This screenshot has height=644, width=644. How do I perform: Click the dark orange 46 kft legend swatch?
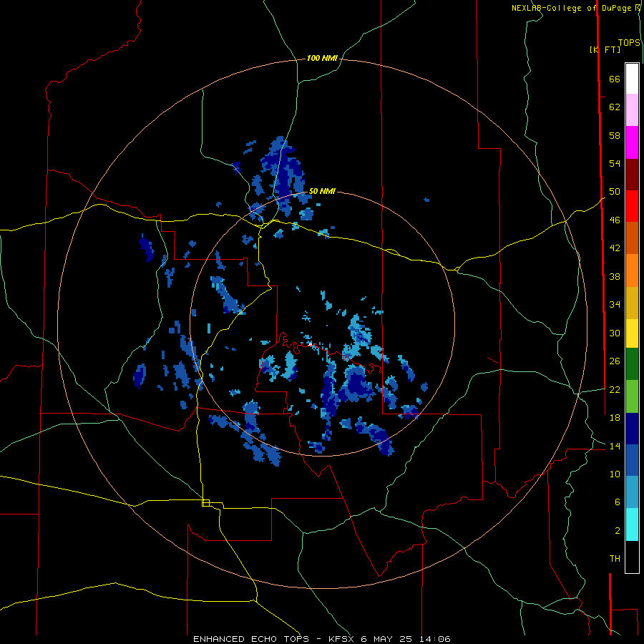(x=632, y=238)
